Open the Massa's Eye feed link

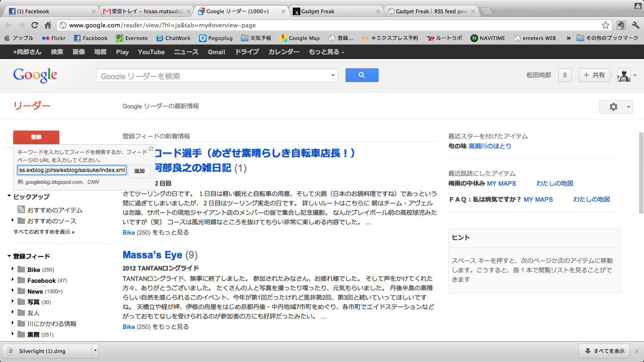(x=152, y=255)
